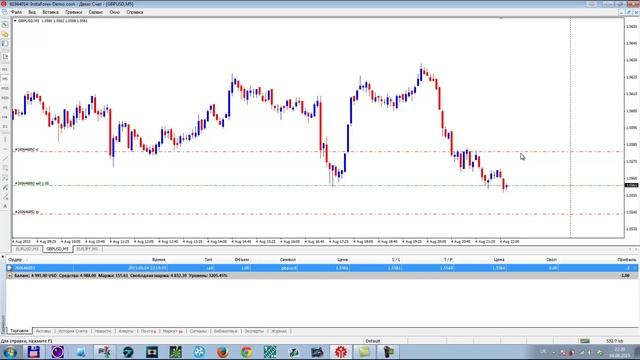Viewport: 640px width, 360px height.
Task: Click the stop loss level line label on chart
Action: click(27, 150)
